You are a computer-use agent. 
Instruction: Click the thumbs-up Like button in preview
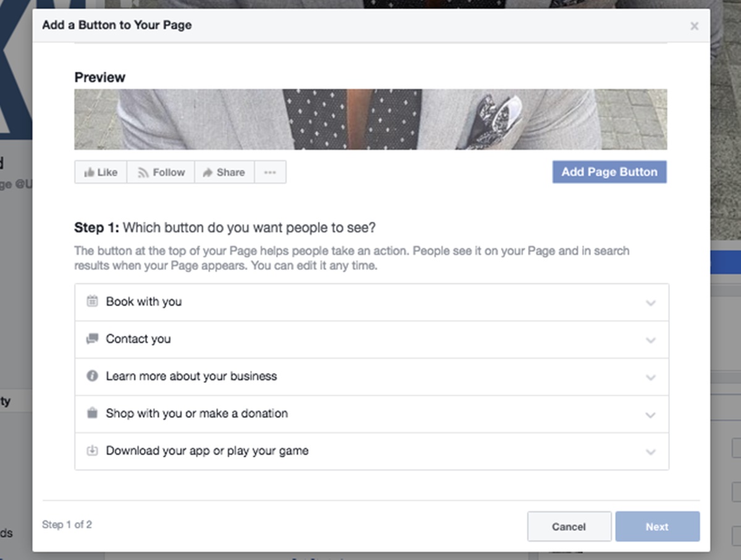(101, 172)
